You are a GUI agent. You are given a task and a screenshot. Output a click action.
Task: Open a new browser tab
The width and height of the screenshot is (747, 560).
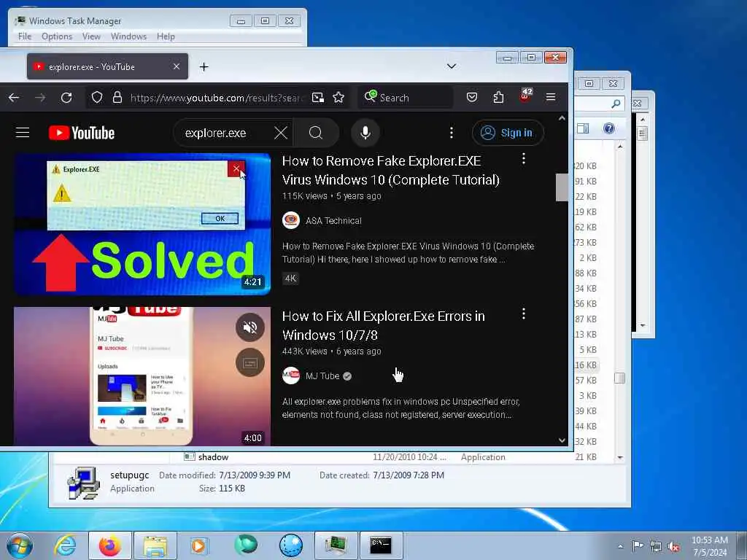pyautogui.click(x=204, y=66)
